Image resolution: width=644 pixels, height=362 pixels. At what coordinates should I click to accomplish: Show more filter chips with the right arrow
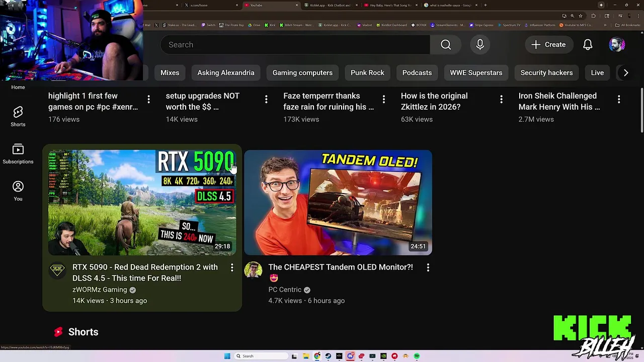click(626, 72)
